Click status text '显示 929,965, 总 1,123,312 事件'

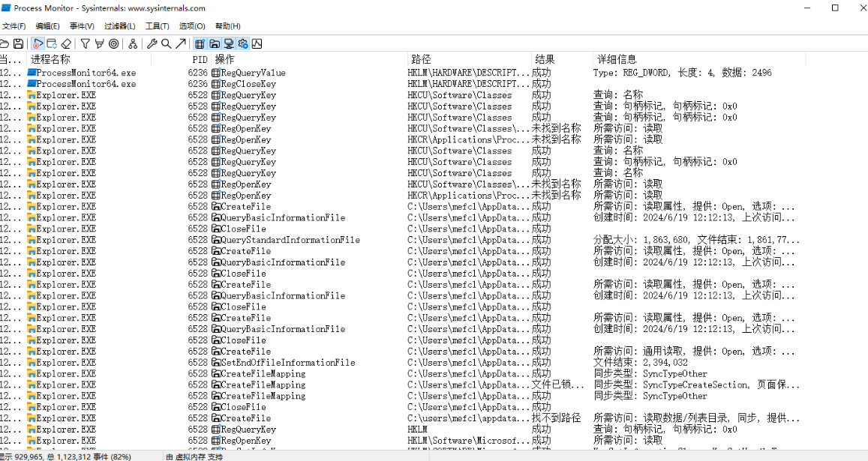[x=66, y=457]
